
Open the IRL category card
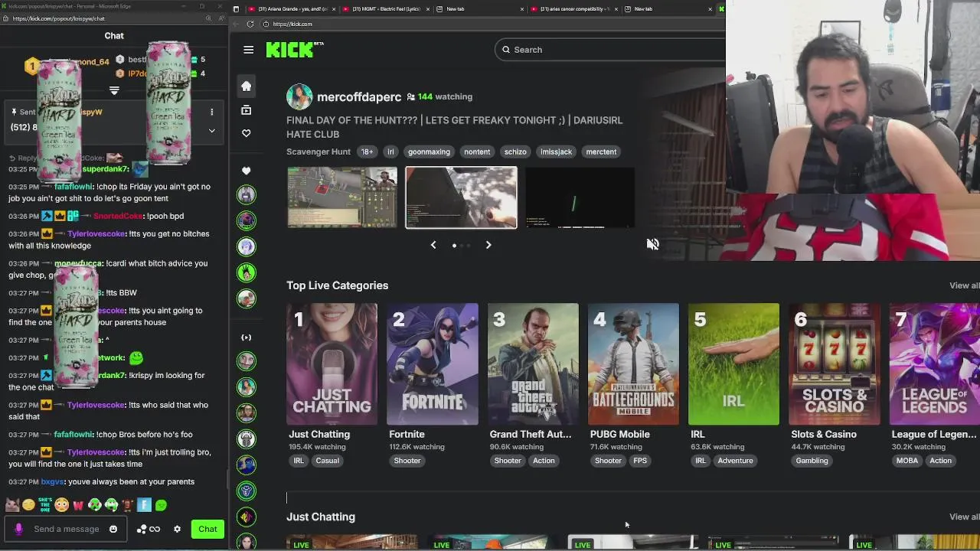pyautogui.click(x=733, y=364)
